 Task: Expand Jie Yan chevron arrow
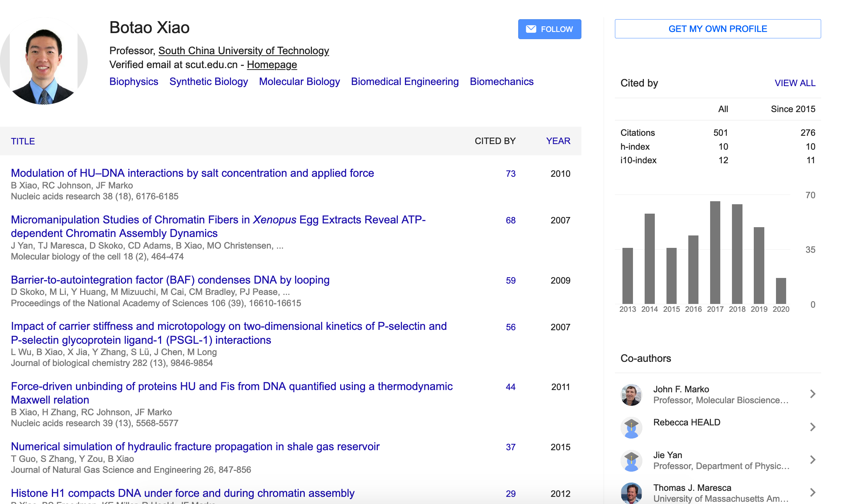tap(812, 460)
